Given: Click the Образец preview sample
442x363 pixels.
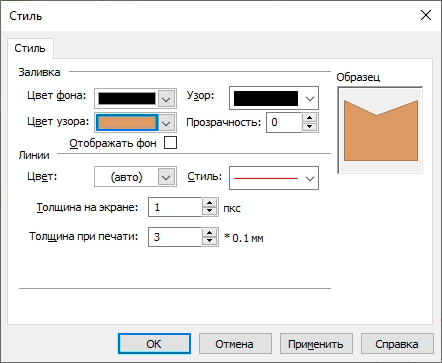Looking at the screenshot, I should [x=380, y=130].
